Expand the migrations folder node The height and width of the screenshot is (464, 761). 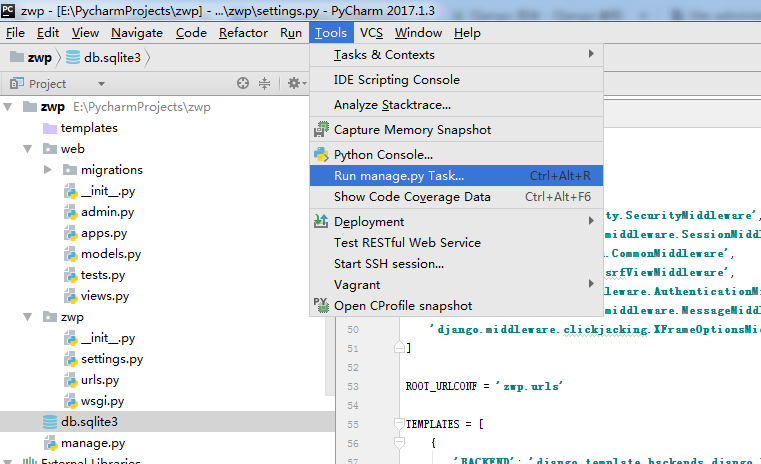click(x=48, y=169)
